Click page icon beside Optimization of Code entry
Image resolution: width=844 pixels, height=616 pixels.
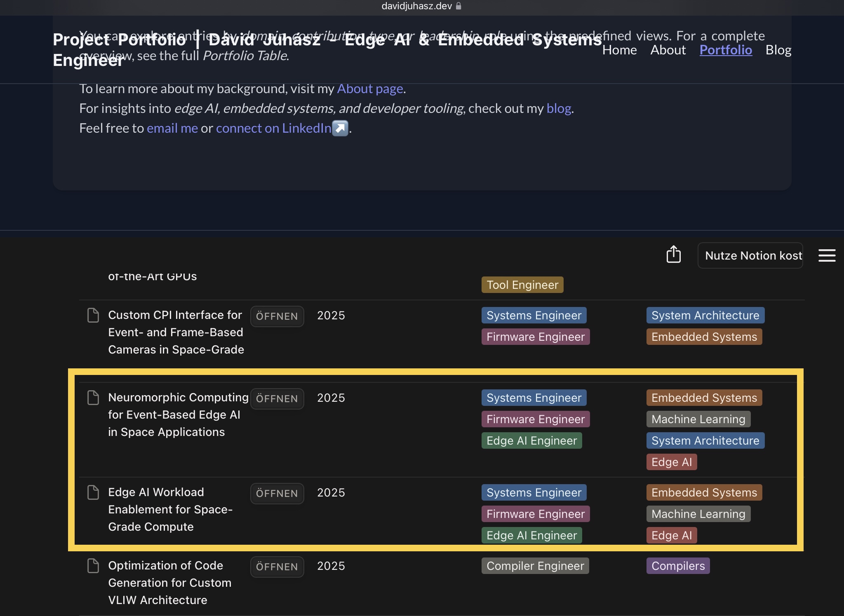[93, 566]
